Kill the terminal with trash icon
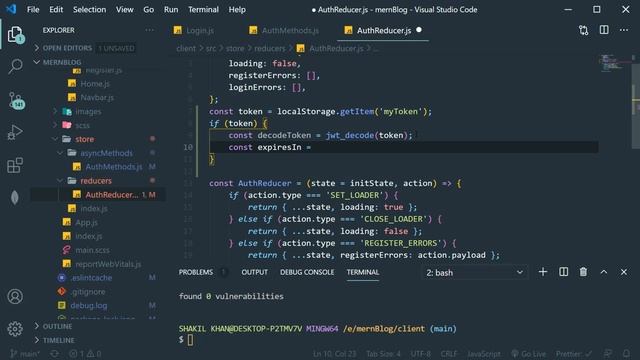The width and height of the screenshot is (640, 360). (x=583, y=272)
